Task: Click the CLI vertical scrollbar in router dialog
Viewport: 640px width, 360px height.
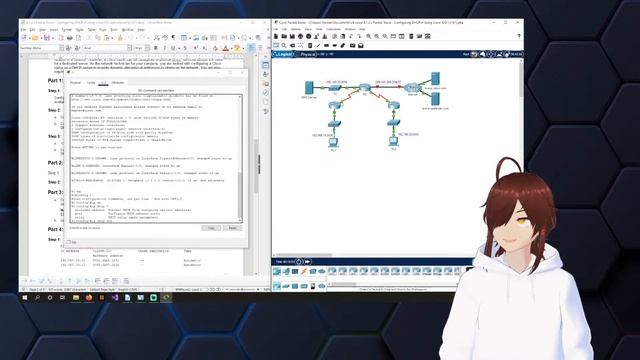Action: coord(240,158)
